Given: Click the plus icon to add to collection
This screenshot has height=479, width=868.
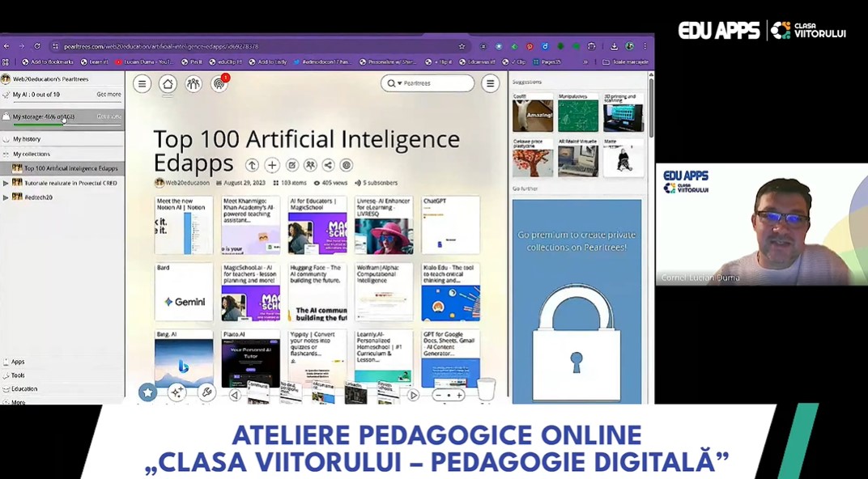Looking at the screenshot, I should (272, 165).
